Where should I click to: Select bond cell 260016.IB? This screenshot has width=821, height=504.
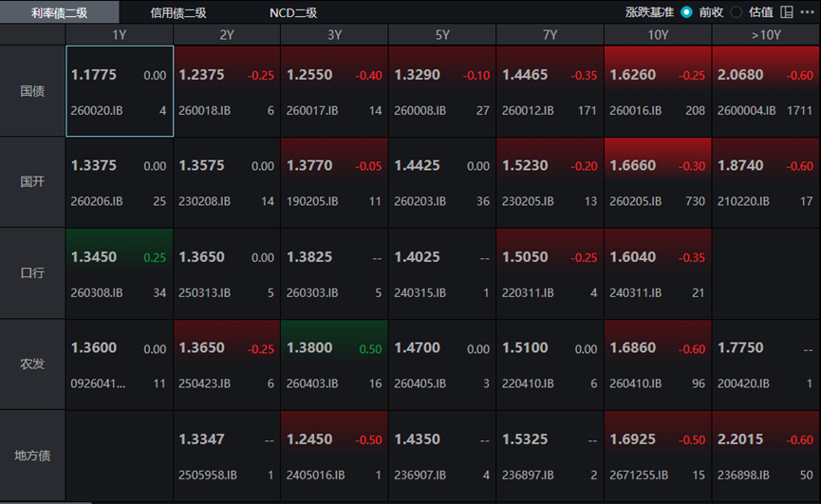pyautogui.click(x=658, y=91)
